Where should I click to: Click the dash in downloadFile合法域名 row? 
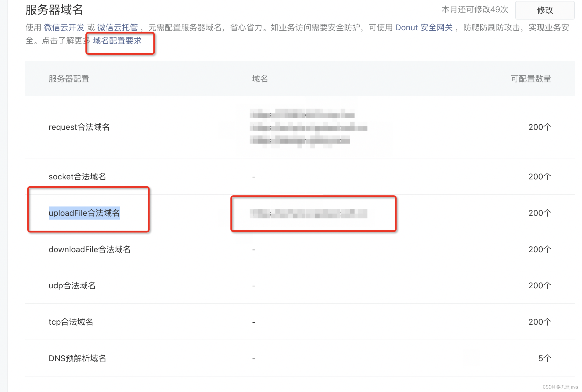[254, 250]
